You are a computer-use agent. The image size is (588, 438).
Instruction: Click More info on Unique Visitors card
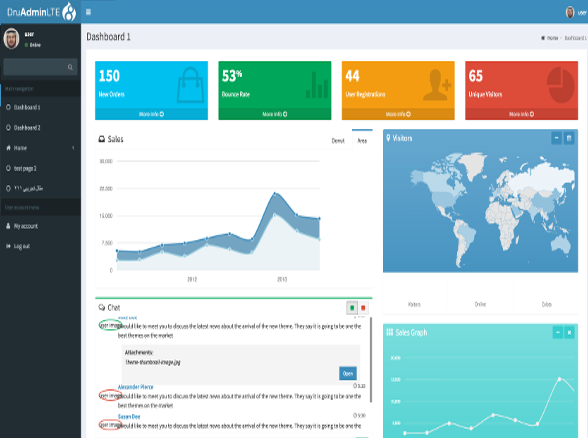pyautogui.click(x=521, y=114)
